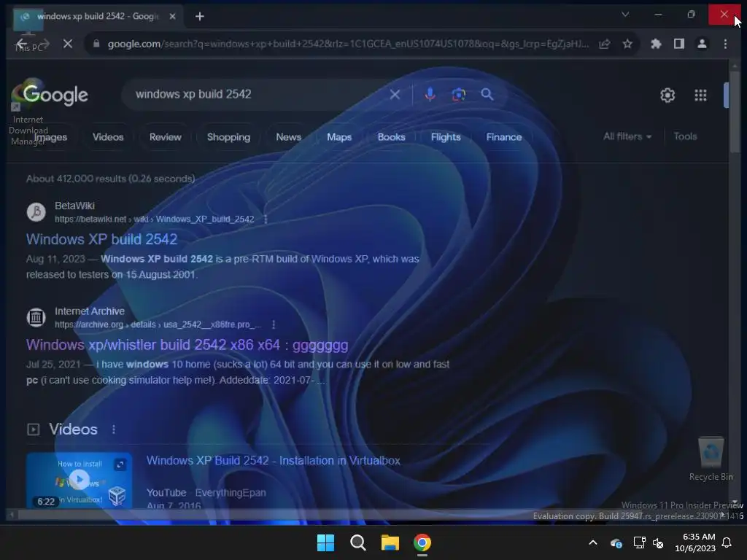Select the Books filter chip
The width and height of the screenshot is (747, 560).
pos(391,137)
